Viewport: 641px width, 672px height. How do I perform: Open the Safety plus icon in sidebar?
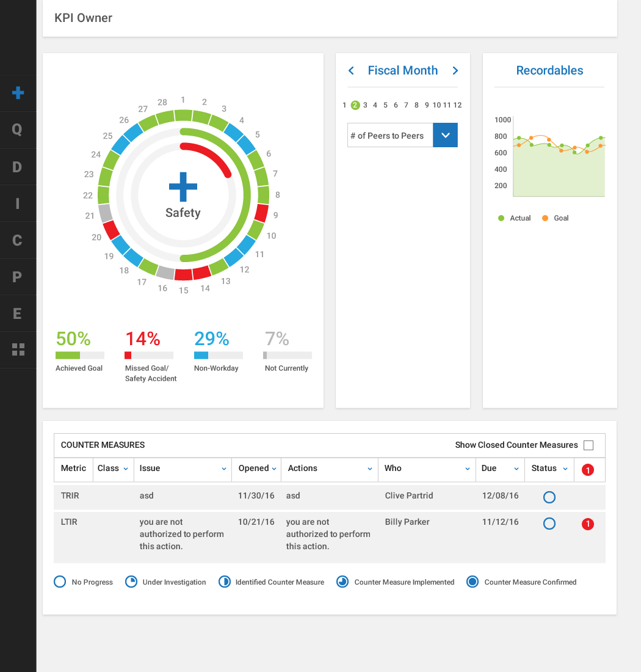18,93
